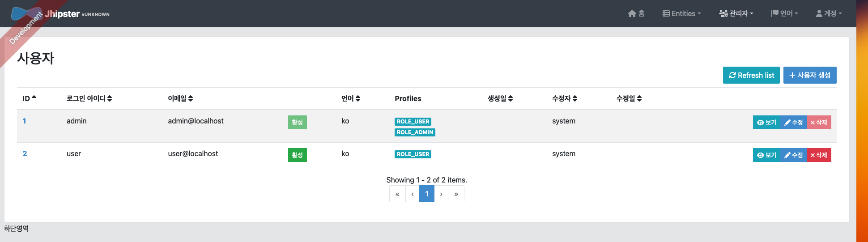Delete user row with red 삭제 button

tap(819, 155)
